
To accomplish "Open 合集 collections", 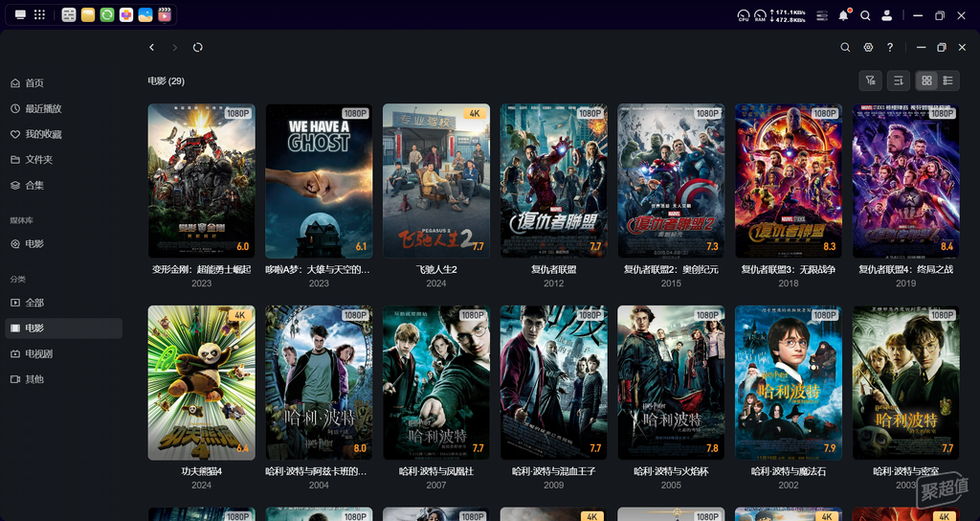I will 64,186.
